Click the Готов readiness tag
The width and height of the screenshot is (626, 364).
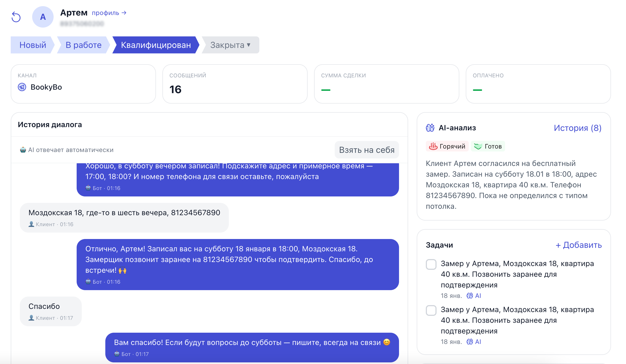[488, 146]
